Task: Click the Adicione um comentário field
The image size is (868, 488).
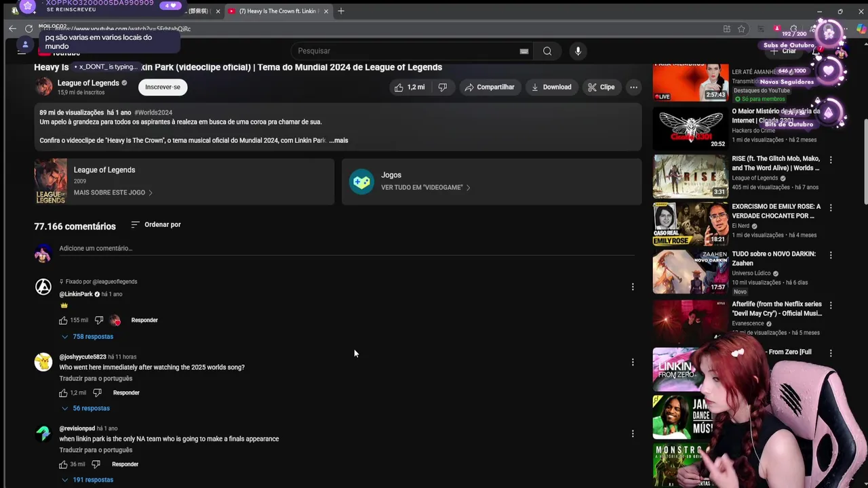Action: pyautogui.click(x=347, y=248)
